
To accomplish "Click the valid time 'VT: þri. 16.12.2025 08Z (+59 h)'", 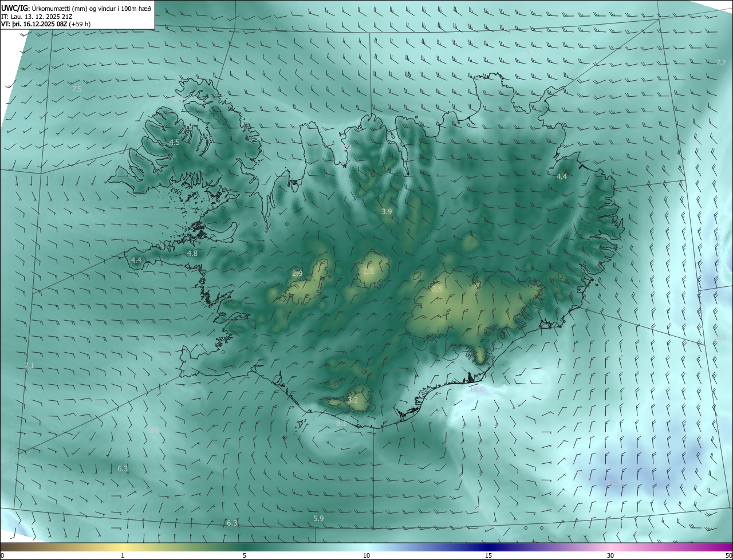I will (x=46, y=25).
